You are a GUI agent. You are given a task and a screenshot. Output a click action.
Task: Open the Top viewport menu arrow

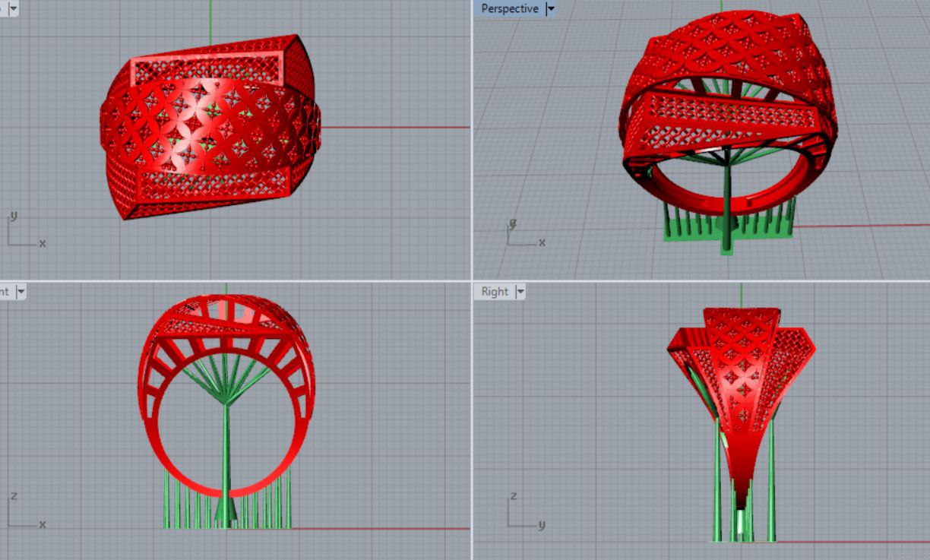[14, 9]
